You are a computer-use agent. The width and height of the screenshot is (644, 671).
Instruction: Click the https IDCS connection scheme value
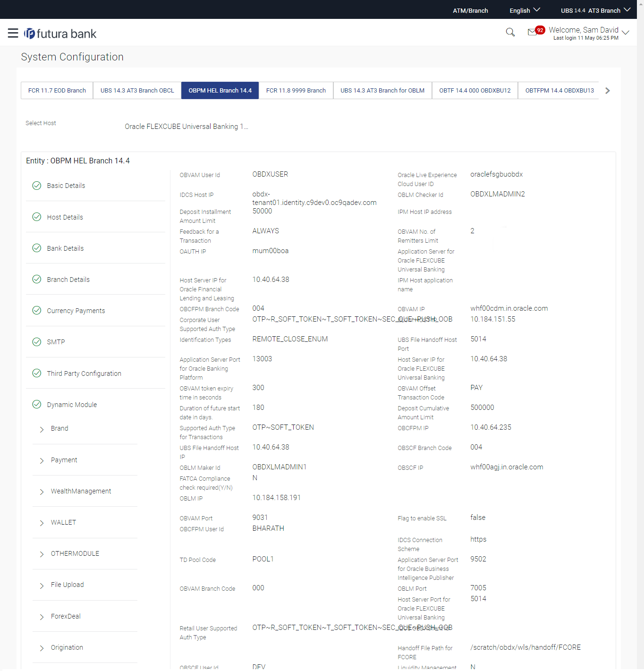[478, 539]
